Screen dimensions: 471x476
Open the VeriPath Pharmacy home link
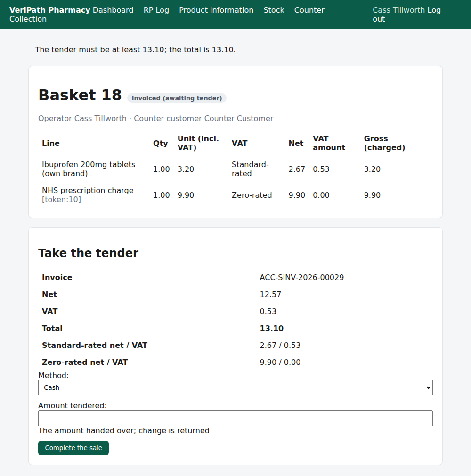click(50, 10)
